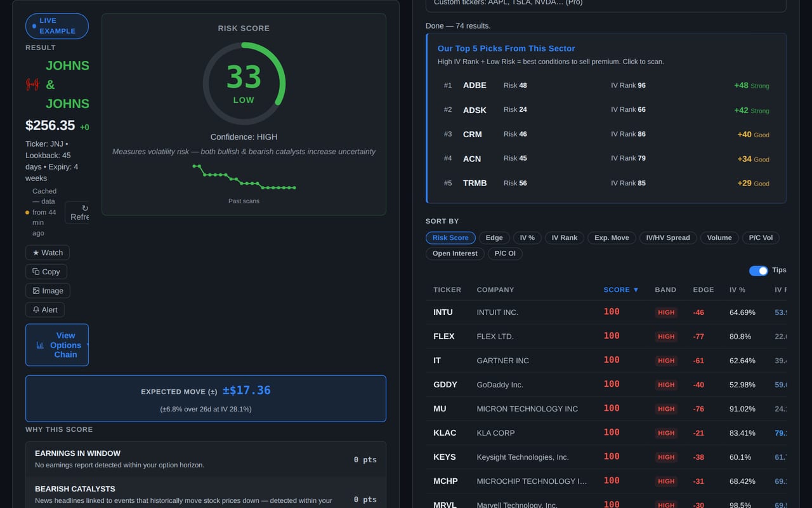Click the LIVE EXAMPLE badge
The height and width of the screenshot is (508, 812).
coord(57,26)
